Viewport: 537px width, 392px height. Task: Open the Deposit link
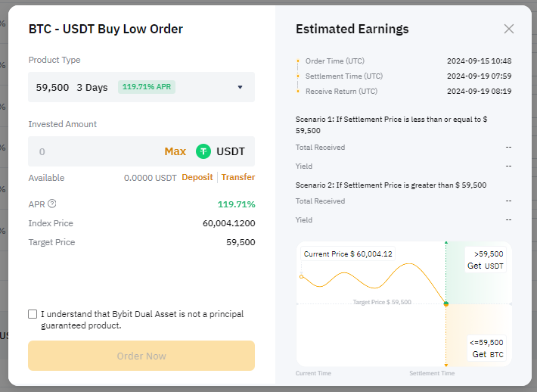[x=197, y=178]
